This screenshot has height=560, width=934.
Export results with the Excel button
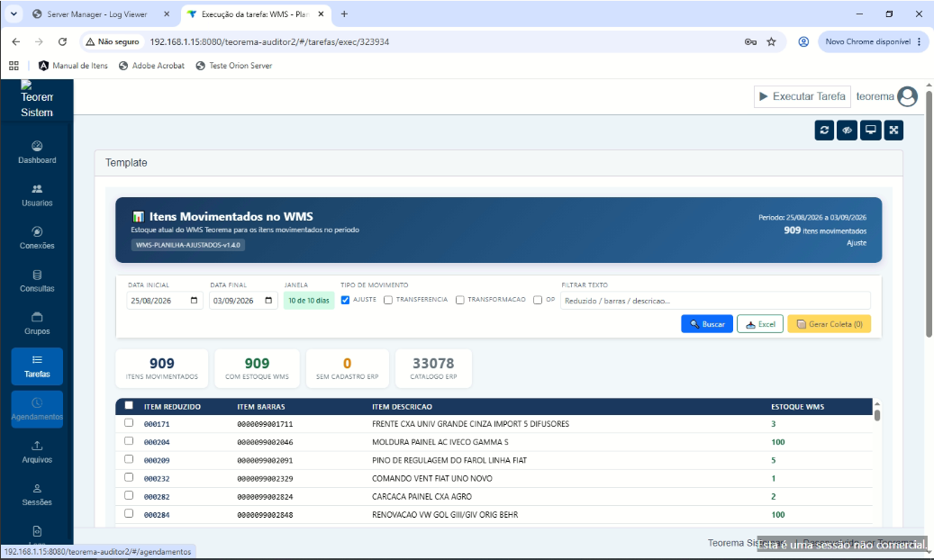pos(760,324)
